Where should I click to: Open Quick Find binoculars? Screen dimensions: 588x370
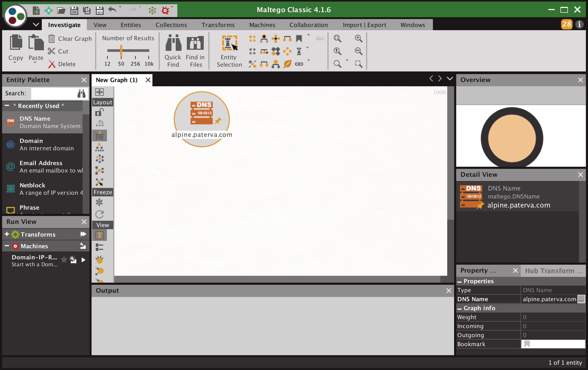[173, 51]
